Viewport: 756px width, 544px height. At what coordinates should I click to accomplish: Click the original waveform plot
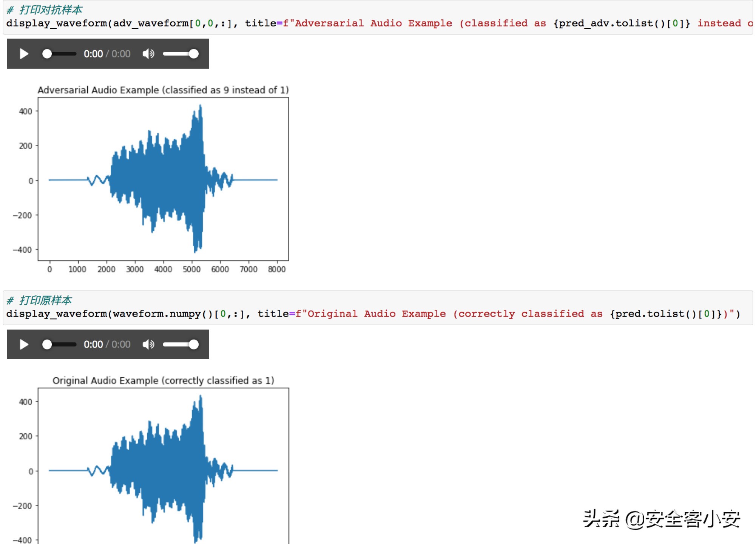(163, 466)
